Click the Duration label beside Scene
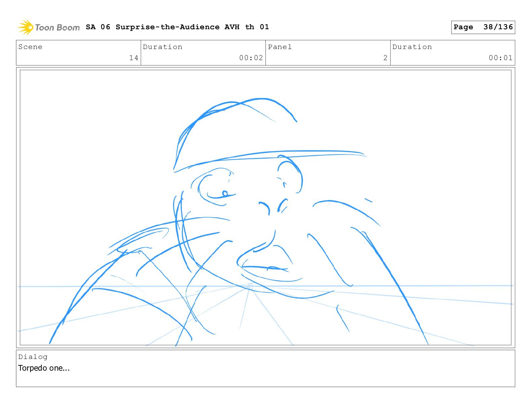532x411 pixels. [163, 47]
